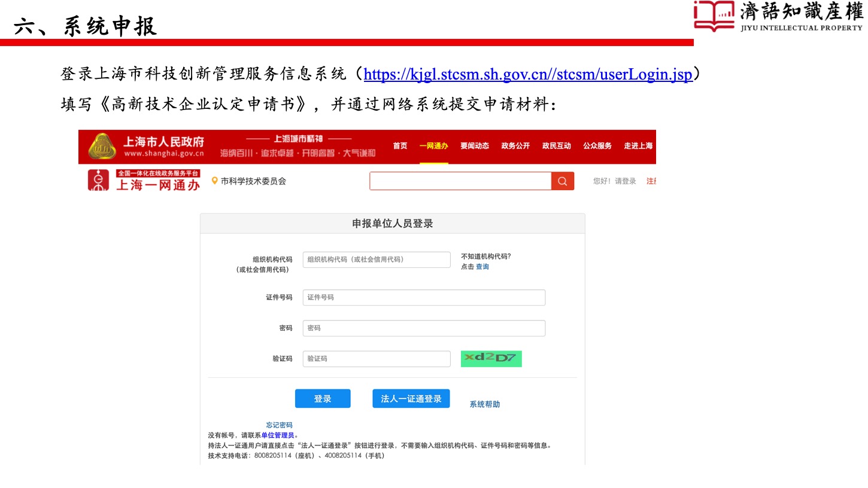Click the Shanghai government emblem logo

[102, 147]
